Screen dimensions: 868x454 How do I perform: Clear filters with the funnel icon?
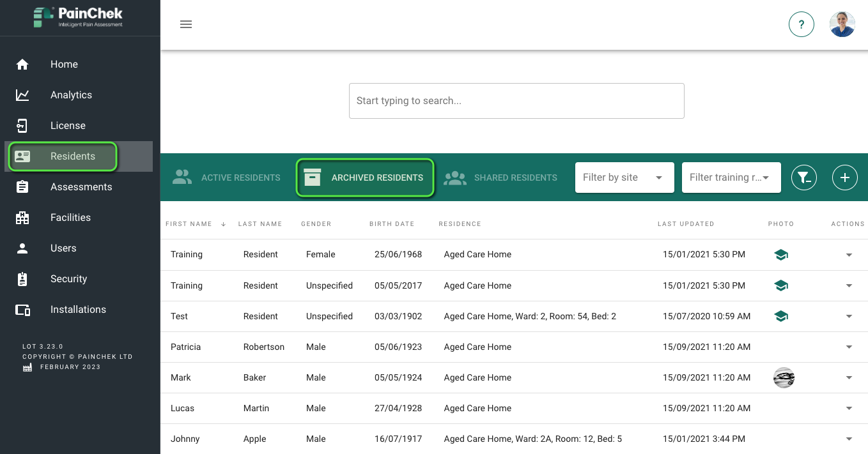click(804, 178)
